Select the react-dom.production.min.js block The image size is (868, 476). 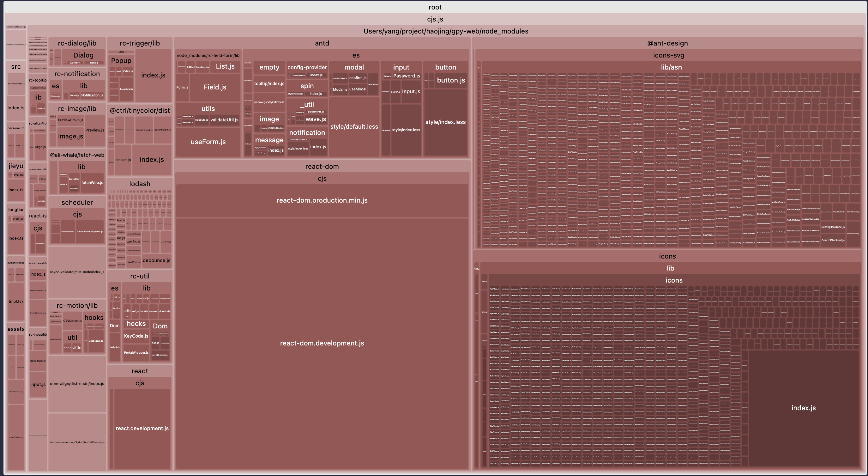click(x=322, y=200)
